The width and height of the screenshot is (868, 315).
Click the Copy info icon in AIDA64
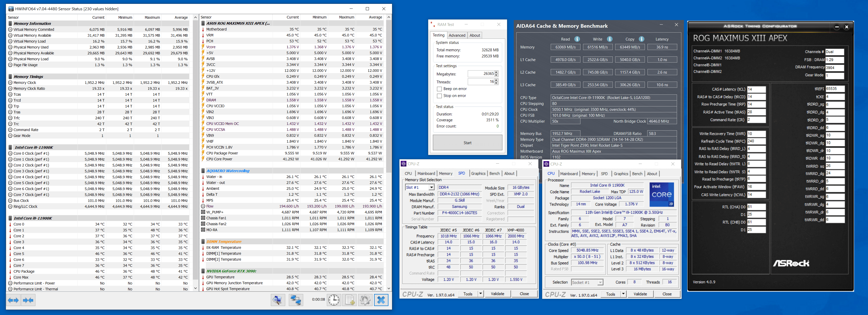click(642, 39)
